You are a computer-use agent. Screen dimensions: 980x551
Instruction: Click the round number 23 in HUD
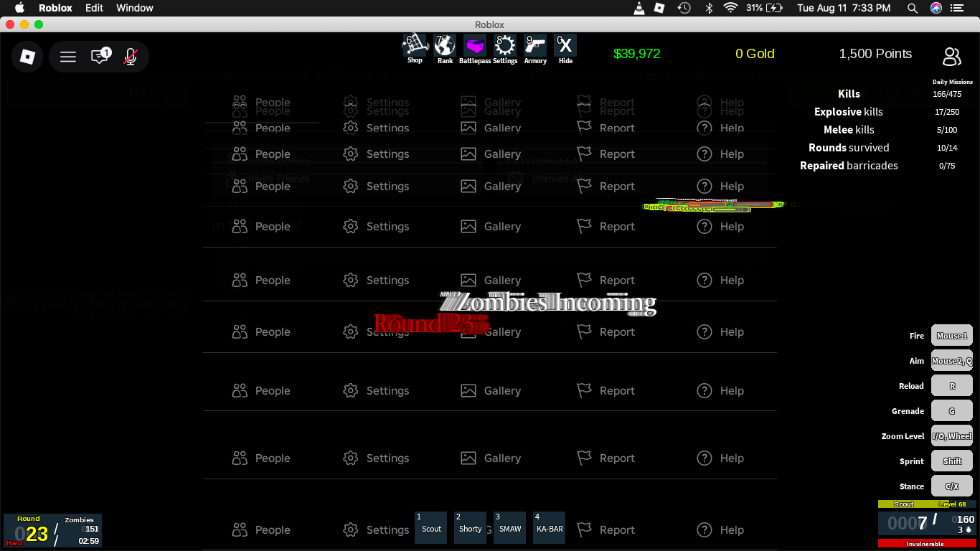point(37,534)
